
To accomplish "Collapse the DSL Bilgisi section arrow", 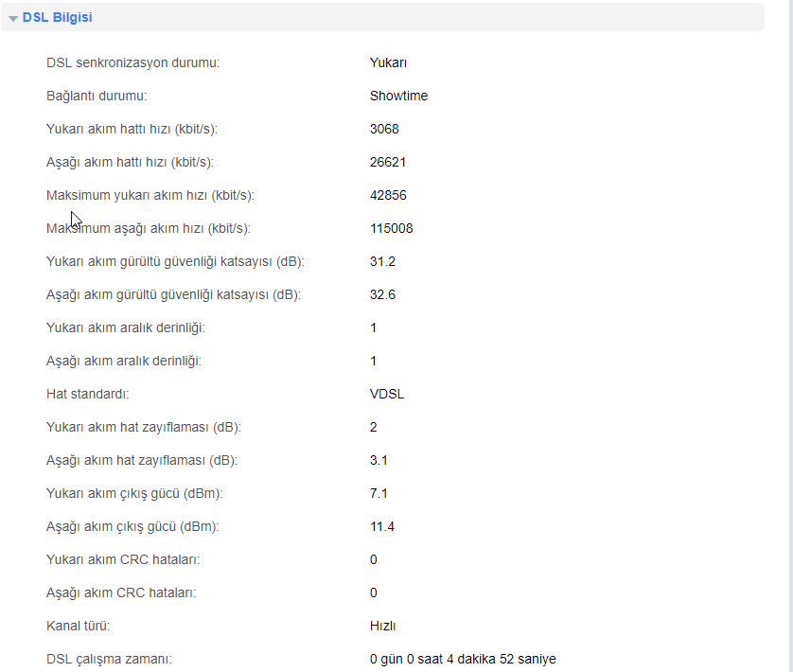I will tap(13, 18).
